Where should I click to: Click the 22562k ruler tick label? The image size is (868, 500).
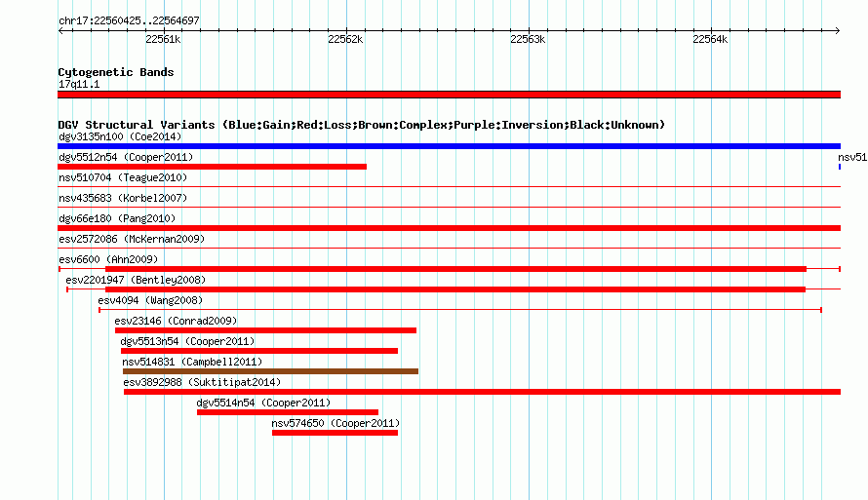point(345,39)
